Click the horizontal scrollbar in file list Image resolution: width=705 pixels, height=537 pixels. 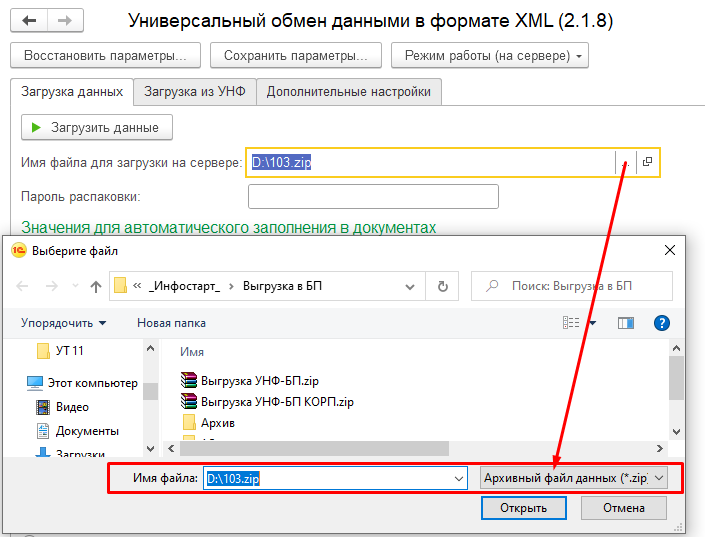(x=314, y=448)
